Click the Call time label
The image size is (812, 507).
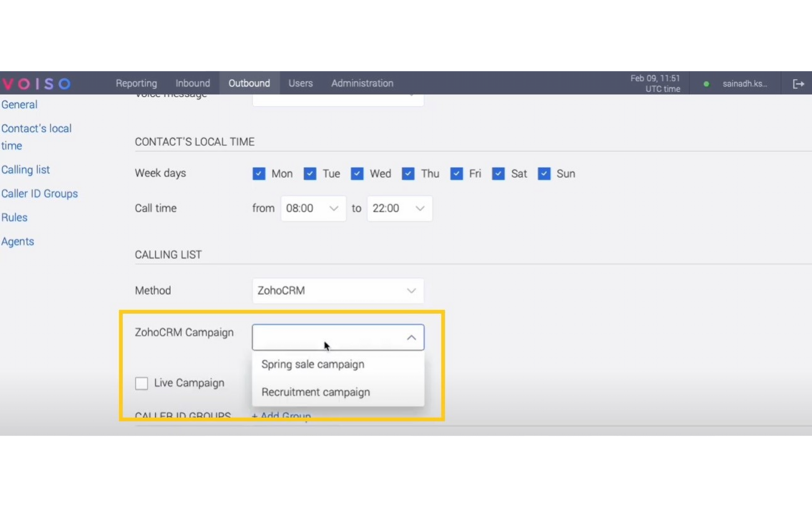tap(156, 208)
